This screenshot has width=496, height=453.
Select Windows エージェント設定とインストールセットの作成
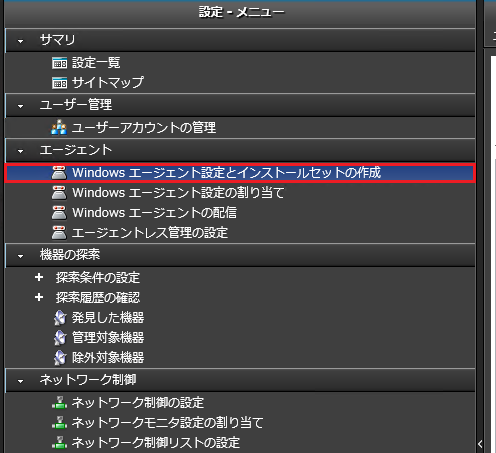click(x=240, y=173)
